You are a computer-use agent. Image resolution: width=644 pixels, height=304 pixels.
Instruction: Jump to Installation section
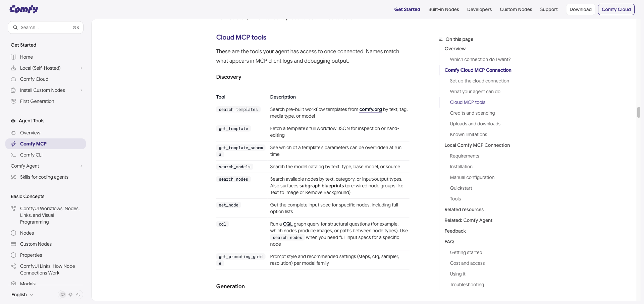click(x=461, y=167)
